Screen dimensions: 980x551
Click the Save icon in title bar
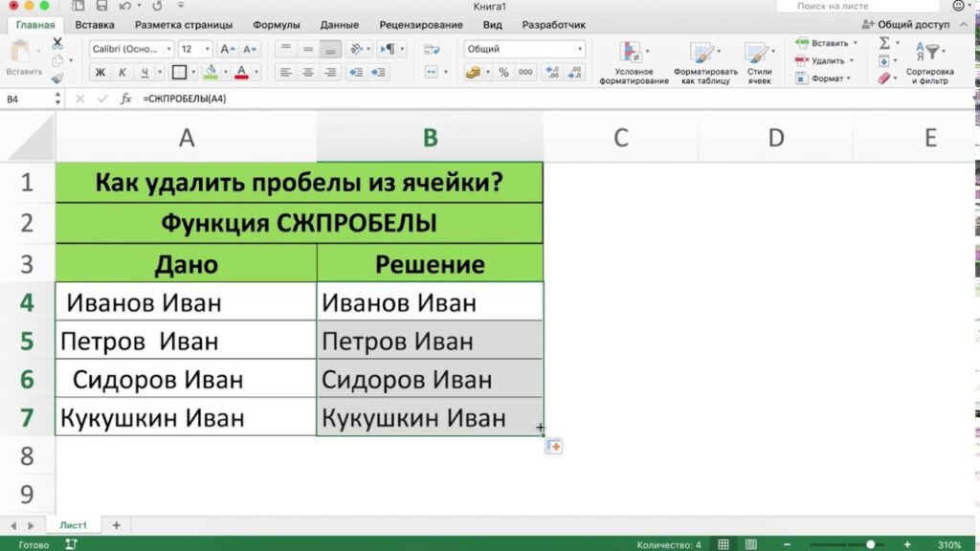102,6
